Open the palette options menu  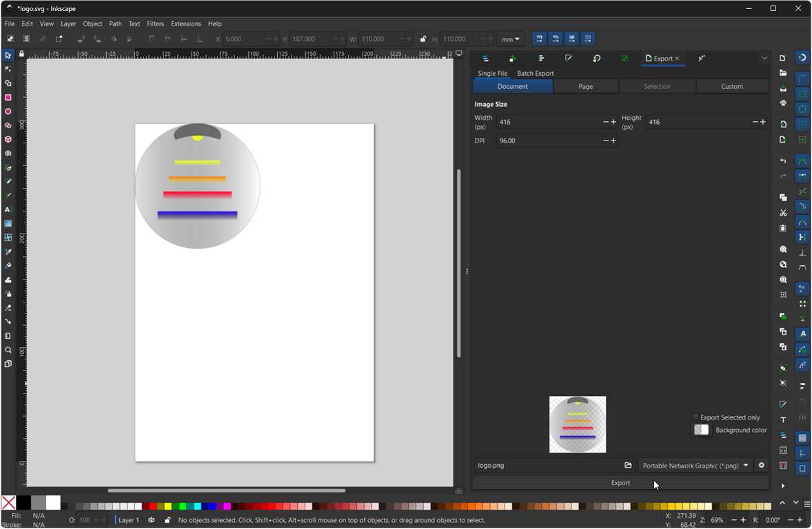[806, 503]
